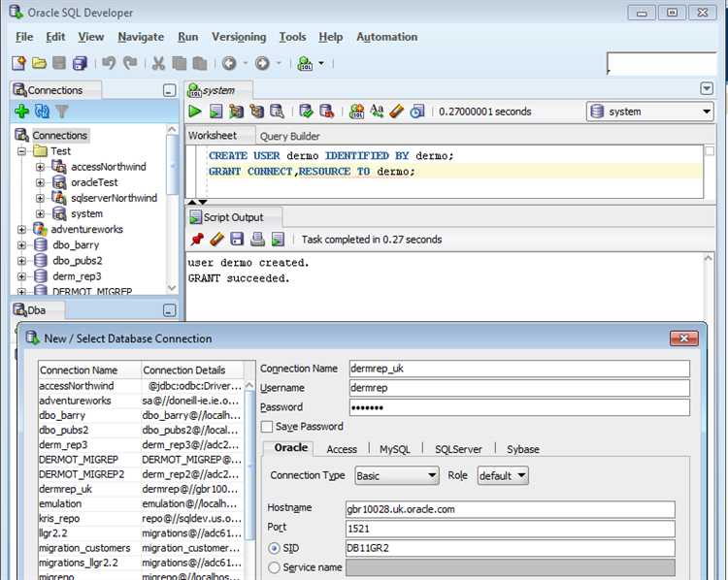
Task: Open the Role dropdown
Action: pyautogui.click(x=502, y=476)
